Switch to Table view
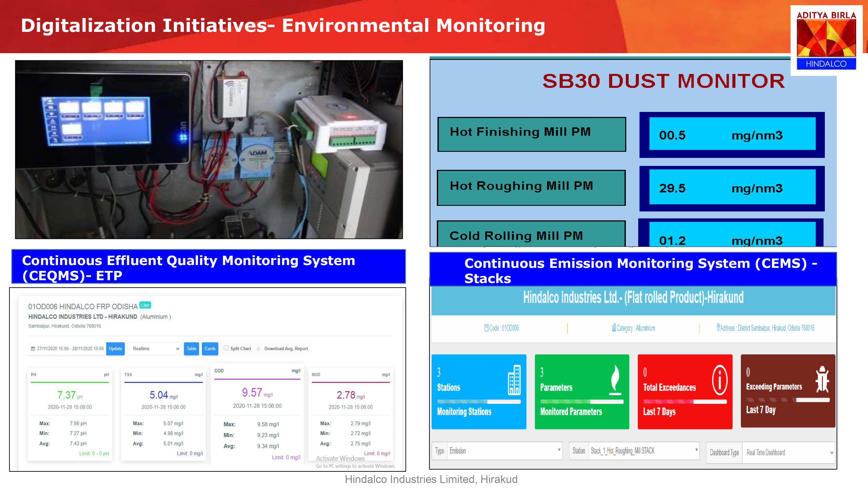The width and height of the screenshot is (868, 488). (191, 349)
